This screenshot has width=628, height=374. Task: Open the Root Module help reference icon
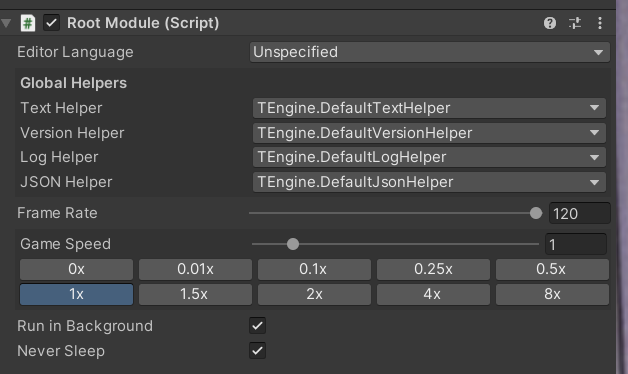550,23
